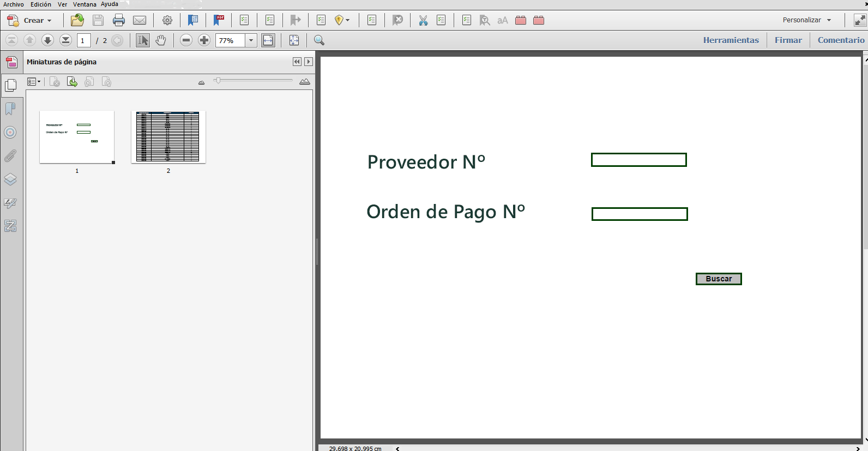Open the Comentario pane
The height and width of the screenshot is (451, 868).
(x=841, y=40)
